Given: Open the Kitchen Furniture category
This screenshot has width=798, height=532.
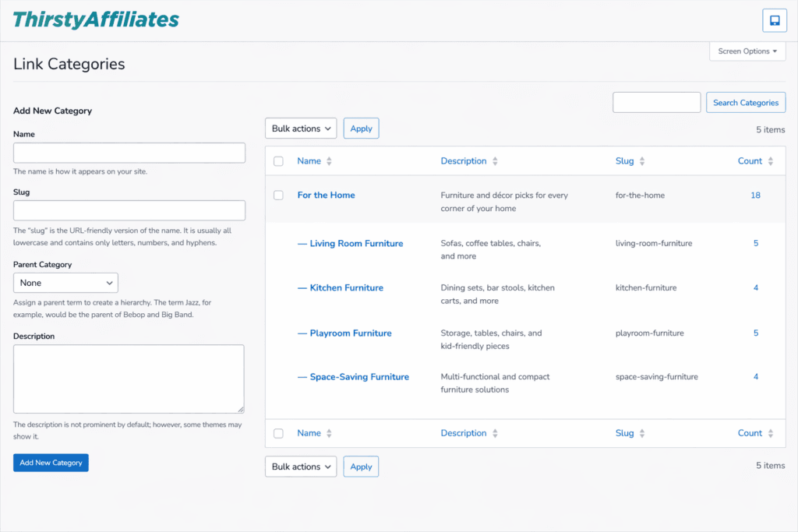Looking at the screenshot, I should pos(348,287).
